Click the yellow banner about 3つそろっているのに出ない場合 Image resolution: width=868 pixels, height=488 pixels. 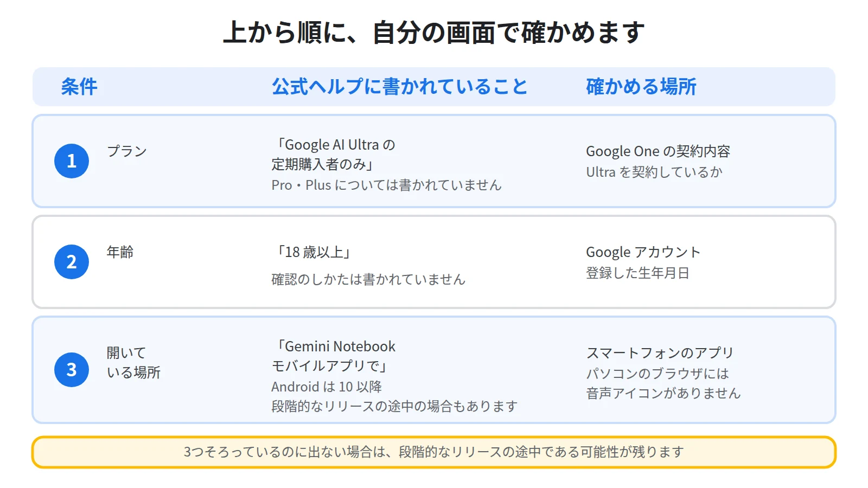click(x=434, y=452)
